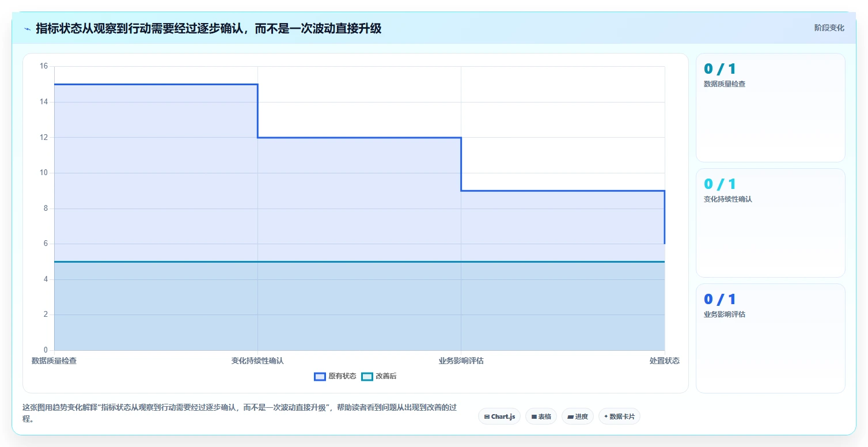Select the 表格 tag pill

541,416
